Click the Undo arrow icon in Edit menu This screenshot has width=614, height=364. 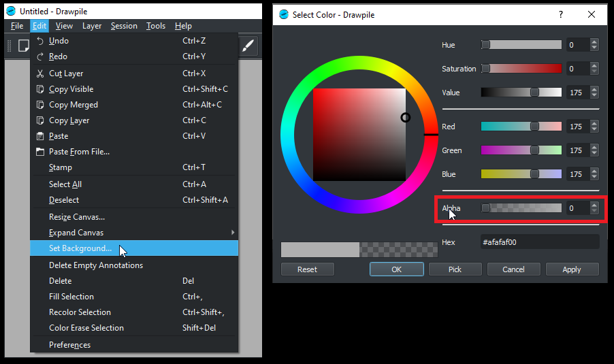[x=40, y=41]
